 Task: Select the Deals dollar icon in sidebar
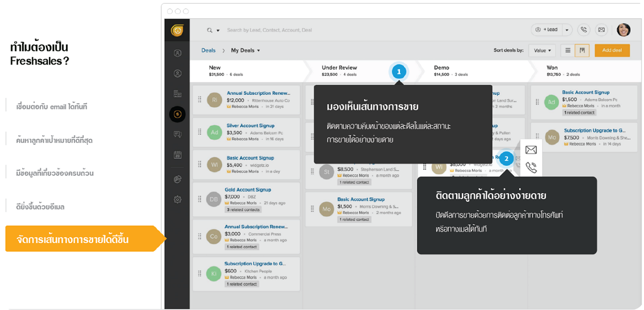coord(178,114)
